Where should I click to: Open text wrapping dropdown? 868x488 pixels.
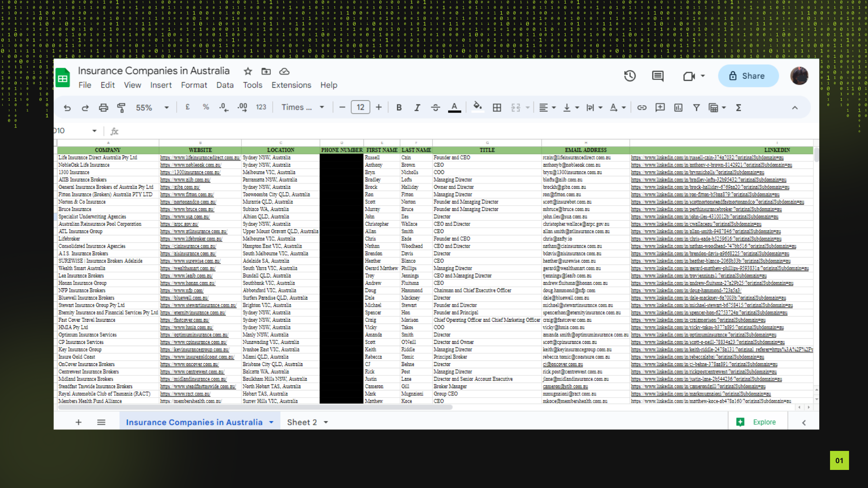594,108
